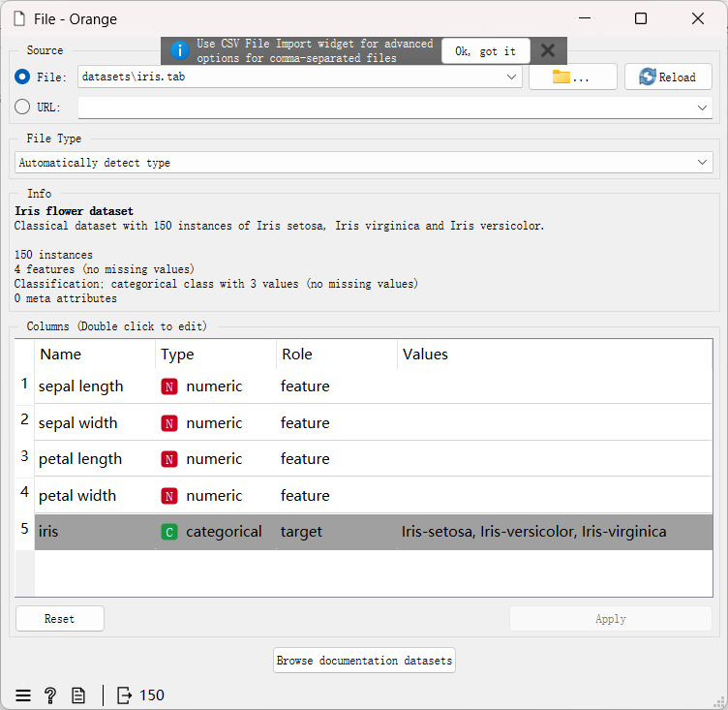Reload the data file
The width and height of the screenshot is (728, 710).
(668, 77)
